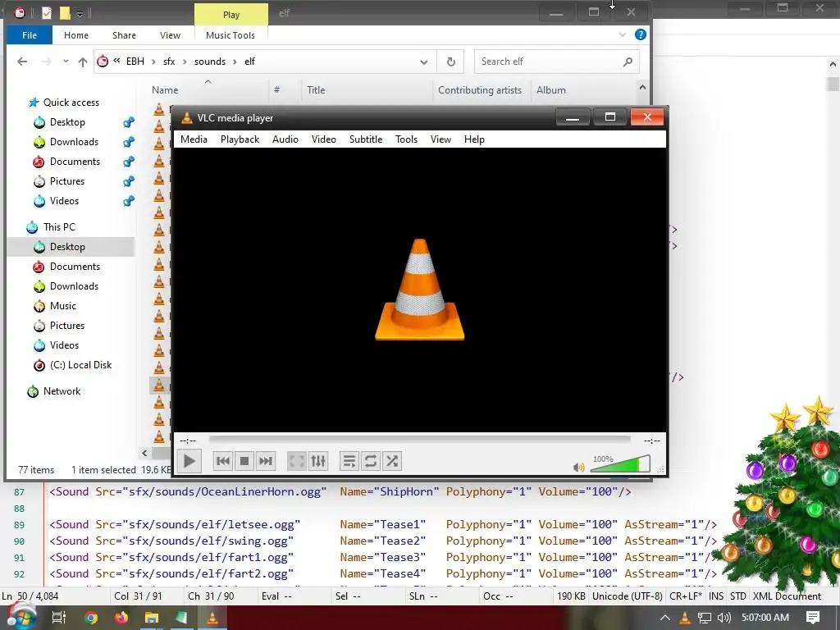
Task: Switch to VLC taskbar icon
Action: (212, 618)
